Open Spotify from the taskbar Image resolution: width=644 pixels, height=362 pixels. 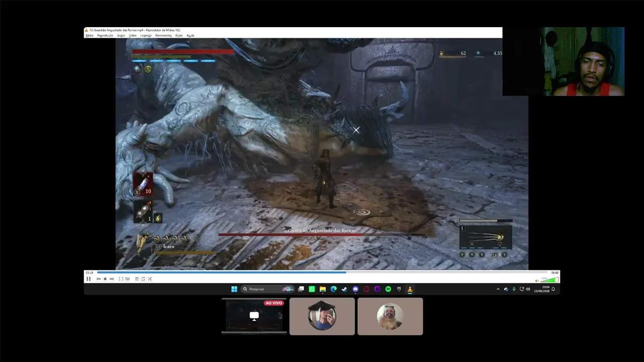click(x=388, y=289)
